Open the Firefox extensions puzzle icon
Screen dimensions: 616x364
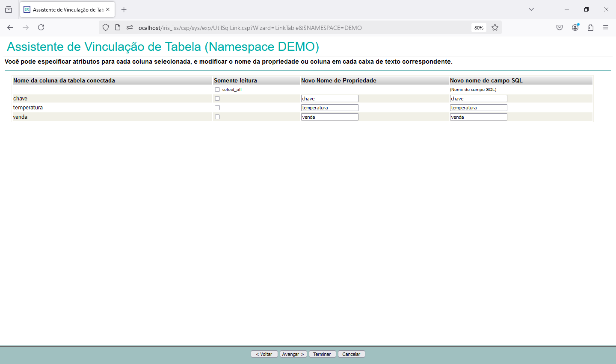coord(590,27)
